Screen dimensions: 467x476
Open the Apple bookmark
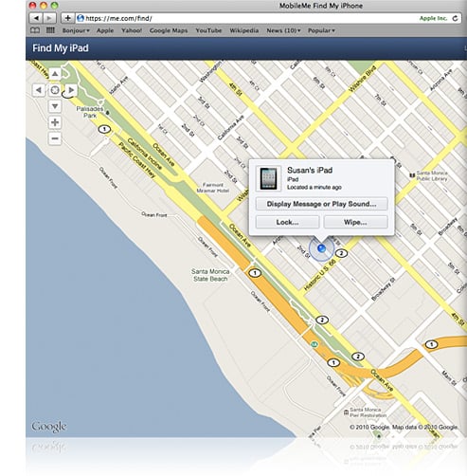click(x=105, y=30)
